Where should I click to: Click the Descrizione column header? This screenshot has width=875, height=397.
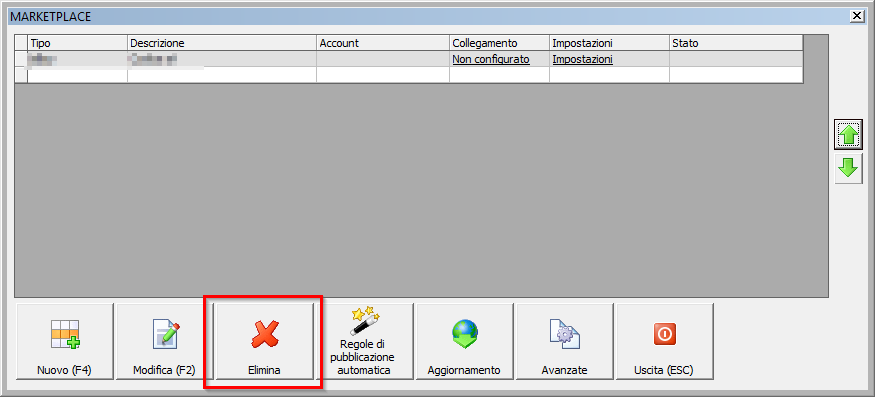click(222, 43)
